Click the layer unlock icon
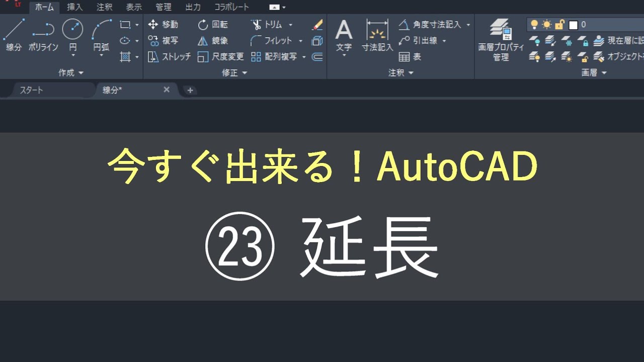Image resolution: width=644 pixels, height=362 pixels. tap(583, 57)
